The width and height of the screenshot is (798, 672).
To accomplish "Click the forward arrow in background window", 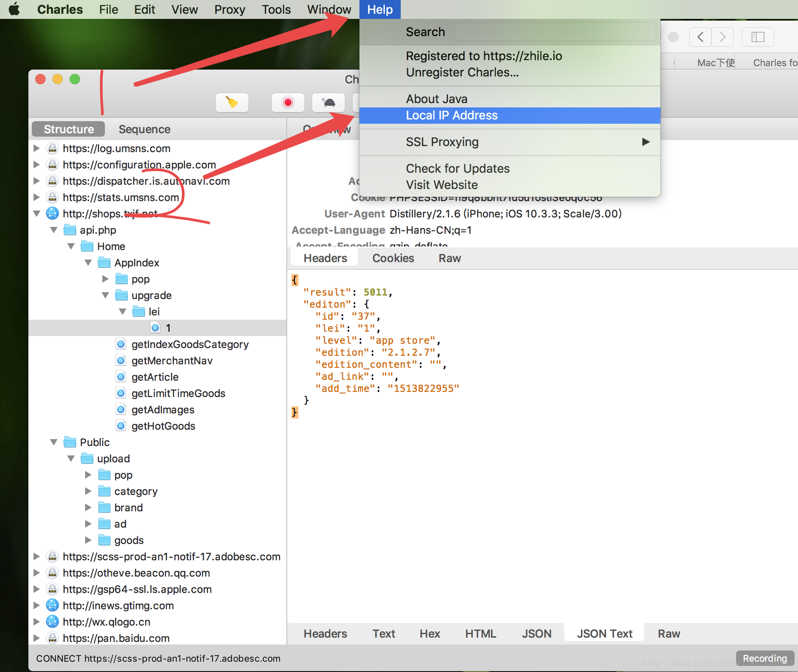I will (x=722, y=37).
